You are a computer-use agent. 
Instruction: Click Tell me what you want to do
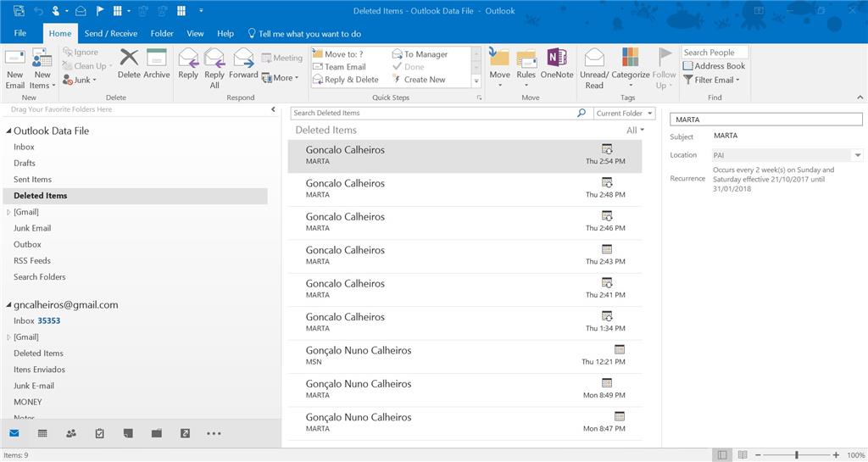click(304, 34)
